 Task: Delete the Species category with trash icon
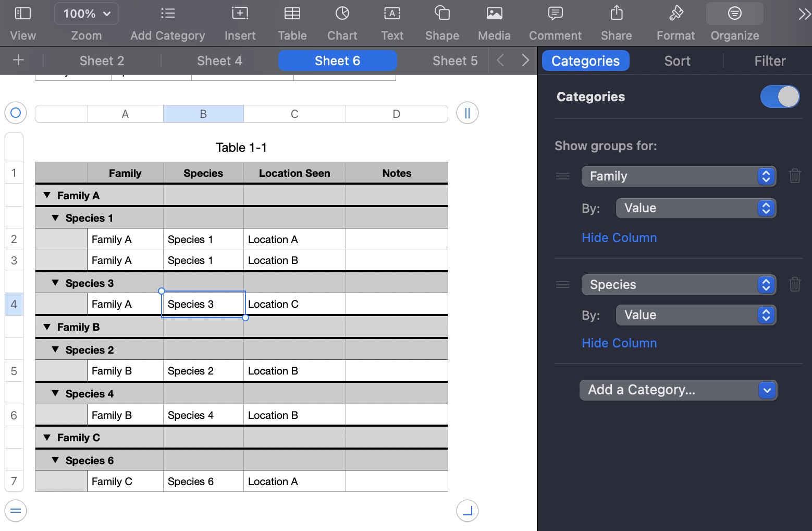click(794, 285)
